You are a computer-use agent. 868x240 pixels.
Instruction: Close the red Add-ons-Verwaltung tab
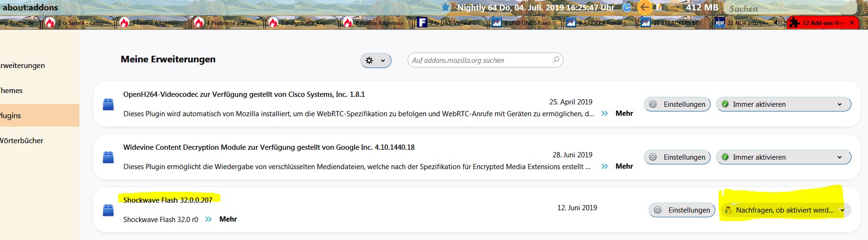pyautogui.click(x=852, y=23)
